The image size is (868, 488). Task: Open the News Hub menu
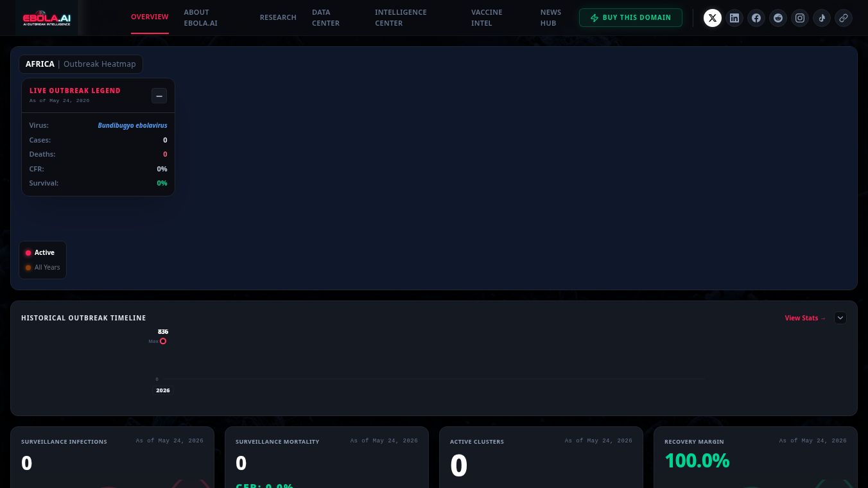click(551, 17)
